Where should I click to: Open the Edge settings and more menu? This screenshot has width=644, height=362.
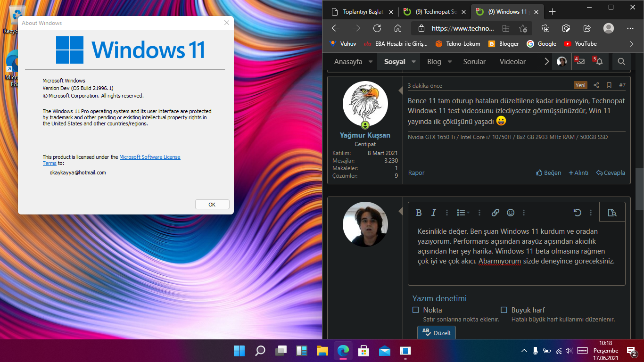tap(631, 28)
